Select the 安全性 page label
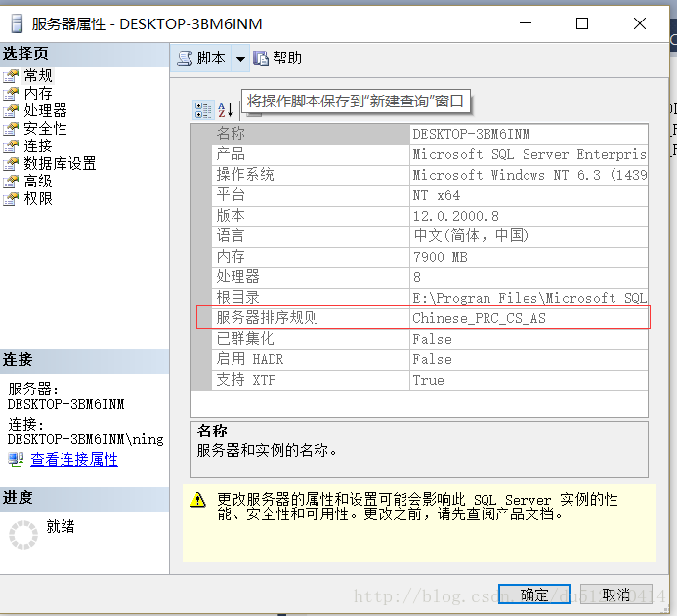This screenshot has width=677, height=616. tap(45, 129)
